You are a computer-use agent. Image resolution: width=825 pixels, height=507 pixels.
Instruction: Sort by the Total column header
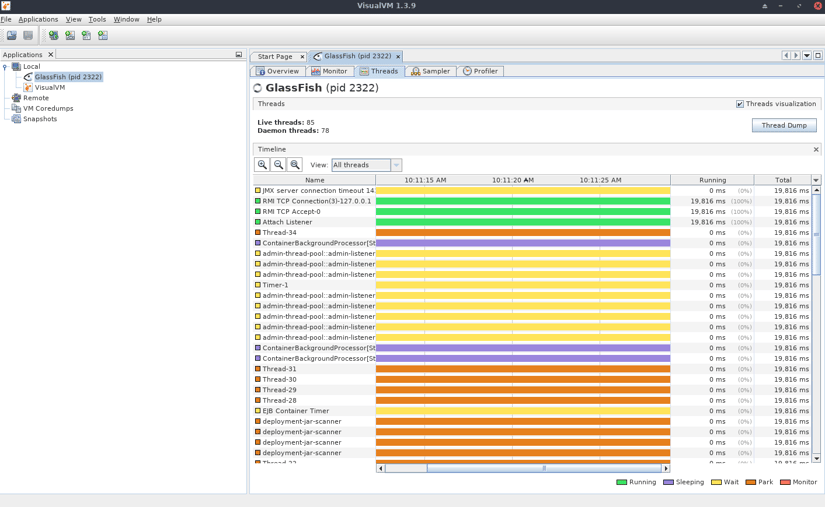783,180
